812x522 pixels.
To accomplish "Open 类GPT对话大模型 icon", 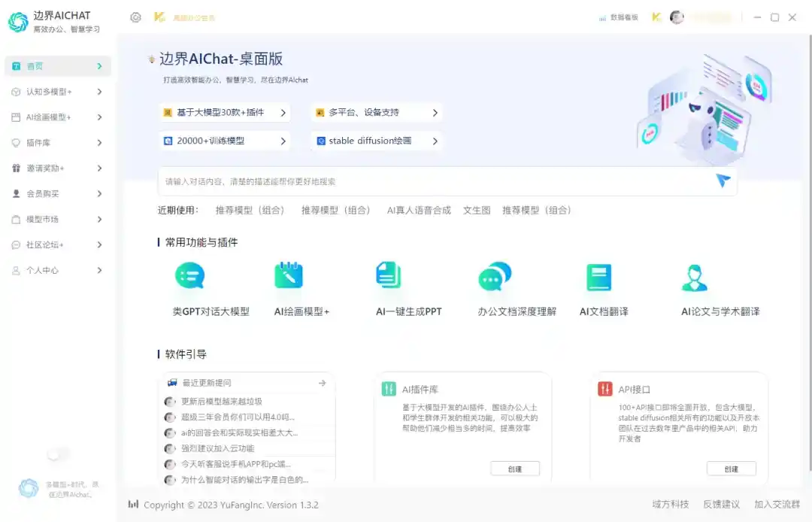I will click(x=190, y=275).
